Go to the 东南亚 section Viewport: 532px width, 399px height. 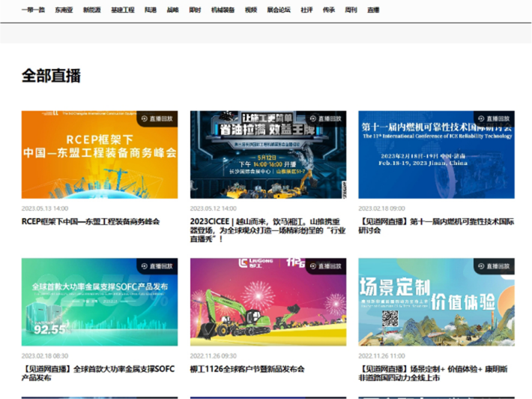click(x=64, y=10)
